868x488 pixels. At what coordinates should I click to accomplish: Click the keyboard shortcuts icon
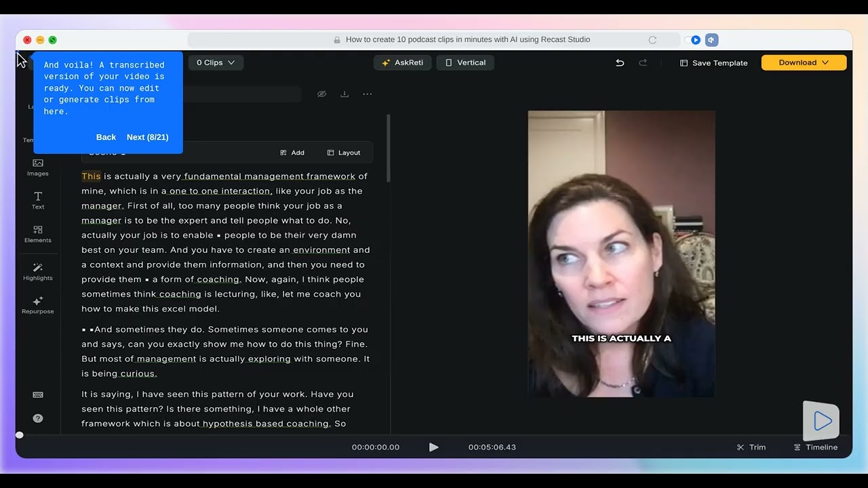pos(38,395)
